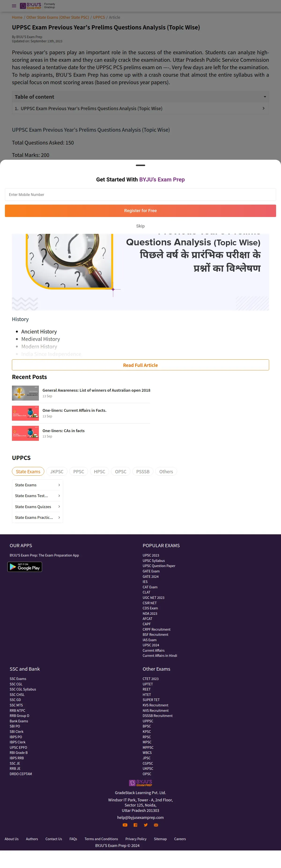Open the Google Play store badge

tap(25, 567)
